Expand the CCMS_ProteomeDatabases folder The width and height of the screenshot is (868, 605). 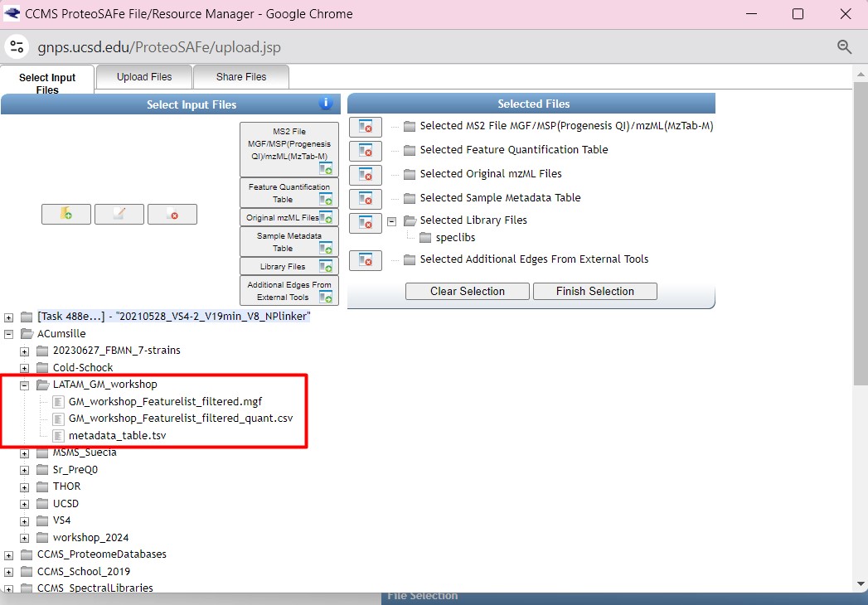coord(9,554)
